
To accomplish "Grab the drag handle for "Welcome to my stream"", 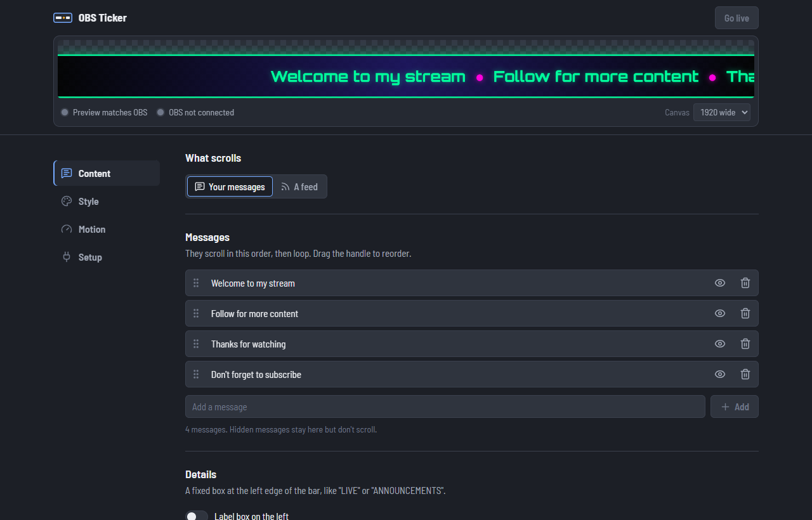I will [196, 283].
